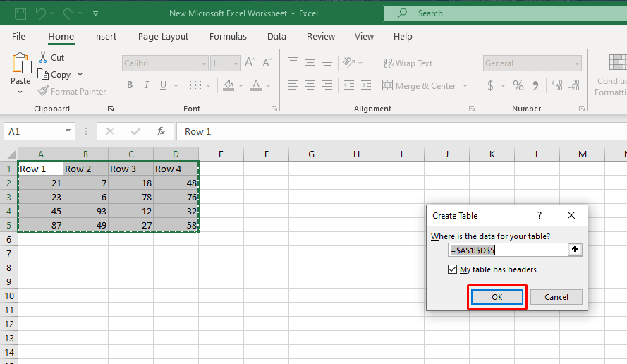Viewport: 627px width, 364px height.
Task: Click the Insert Function fx icon
Action: (161, 131)
